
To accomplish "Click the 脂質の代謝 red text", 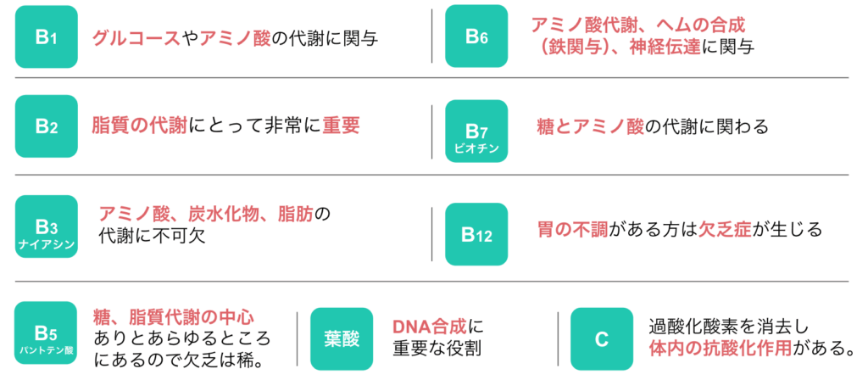I will (x=140, y=126).
